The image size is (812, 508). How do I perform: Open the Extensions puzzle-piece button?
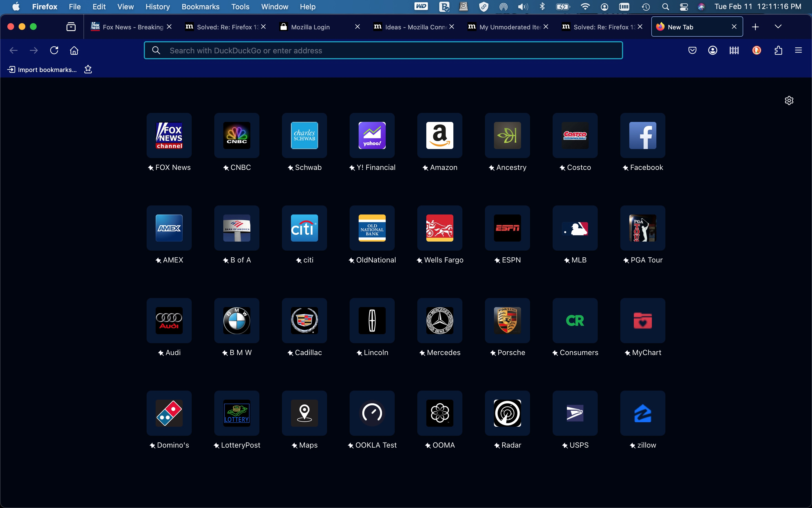778,51
